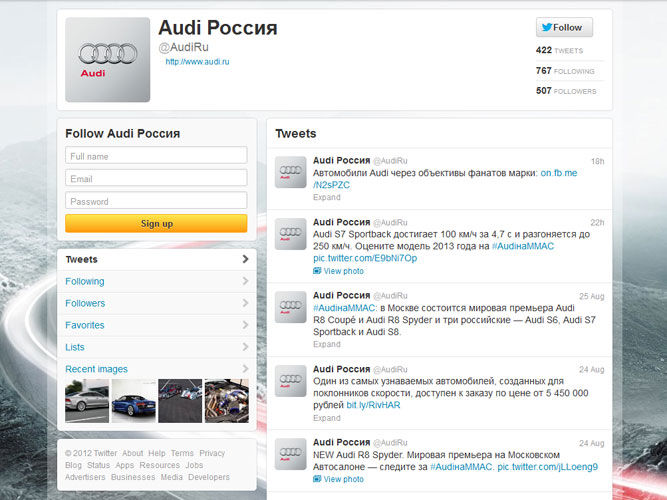The image size is (667, 500).
Task: Expand the 18h tweet
Action: (x=327, y=197)
